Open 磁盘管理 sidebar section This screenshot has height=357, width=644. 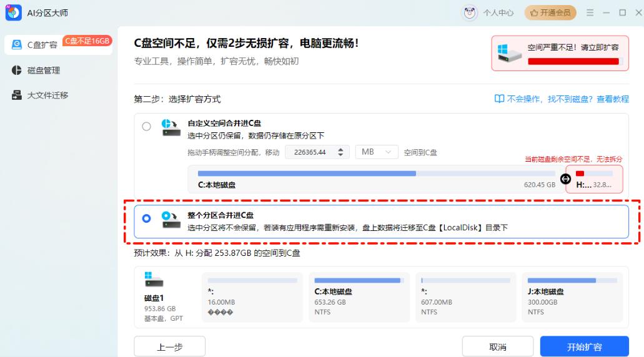44,71
